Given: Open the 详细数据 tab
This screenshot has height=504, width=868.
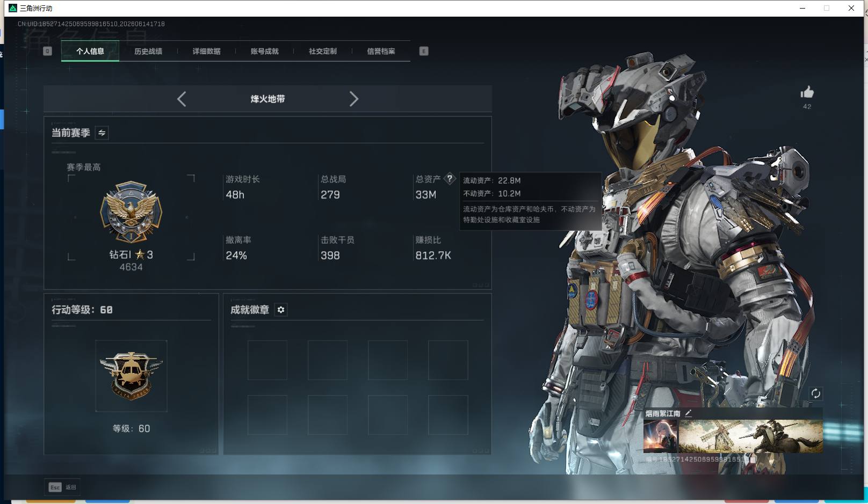Looking at the screenshot, I should pos(206,52).
